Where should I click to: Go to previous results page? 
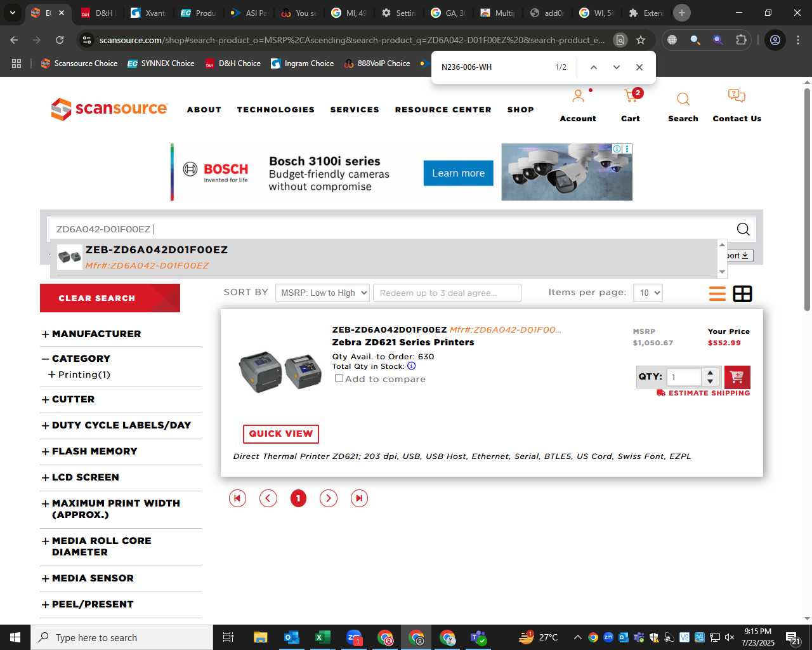point(268,498)
